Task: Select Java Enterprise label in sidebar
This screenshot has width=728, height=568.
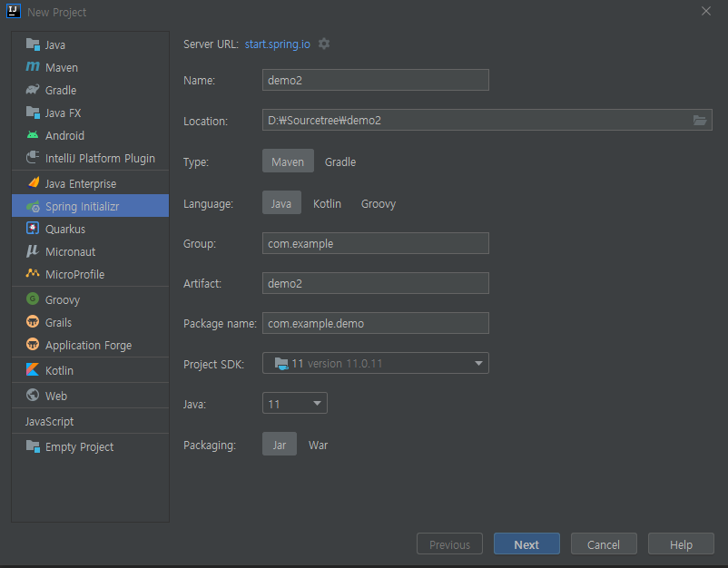Action: coord(81,184)
